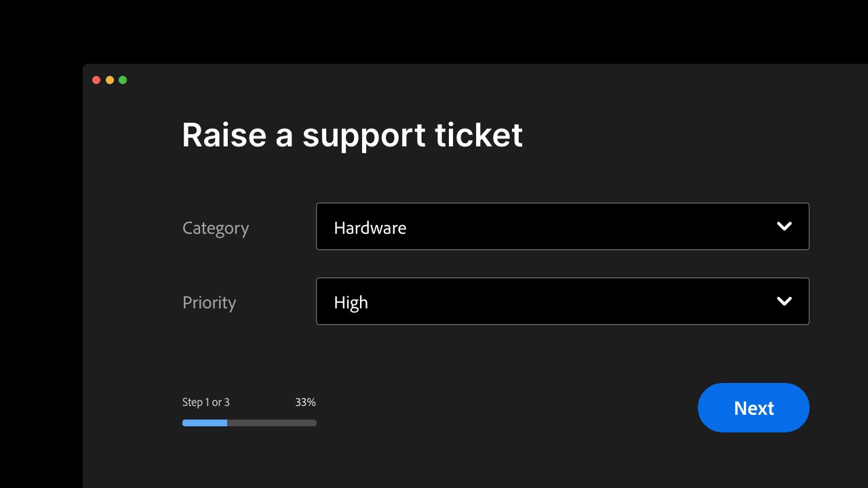This screenshot has width=868, height=488.
Task: Click the Priority field label
Action: coord(210,302)
